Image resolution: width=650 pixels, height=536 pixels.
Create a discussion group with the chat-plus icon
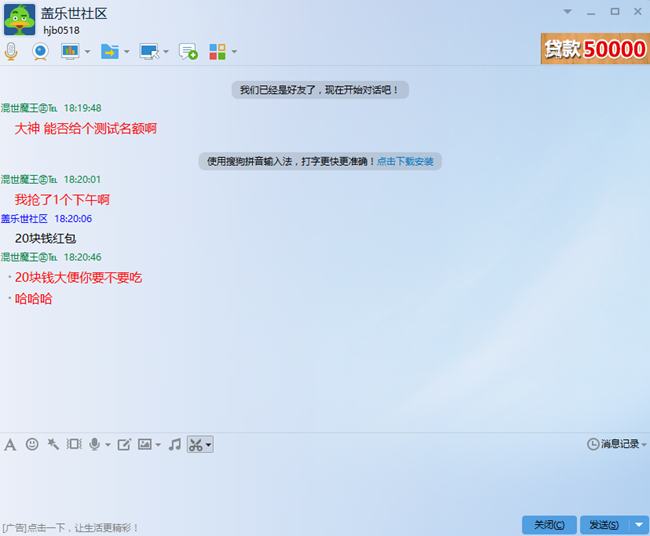188,51
